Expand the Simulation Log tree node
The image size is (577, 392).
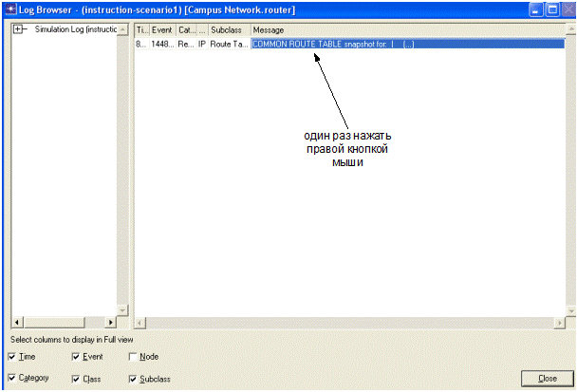pos(17,29)
